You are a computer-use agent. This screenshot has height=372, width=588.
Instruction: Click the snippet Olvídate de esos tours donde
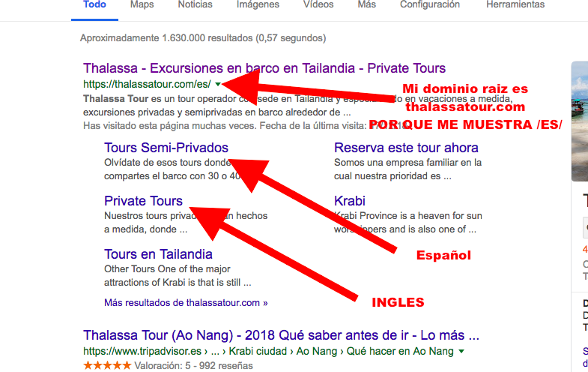[x=168, y=163]
